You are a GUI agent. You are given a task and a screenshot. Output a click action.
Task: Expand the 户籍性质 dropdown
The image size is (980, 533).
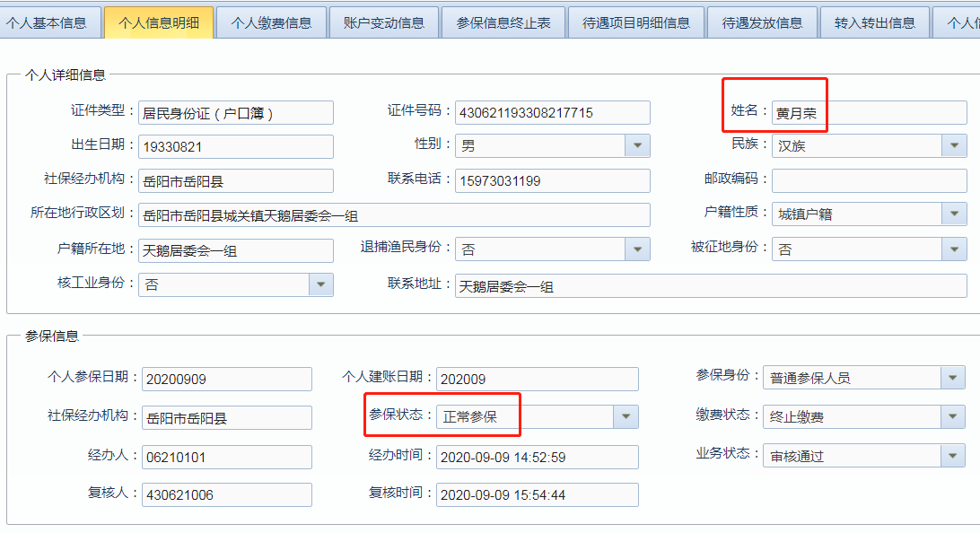tap(953, 214)
